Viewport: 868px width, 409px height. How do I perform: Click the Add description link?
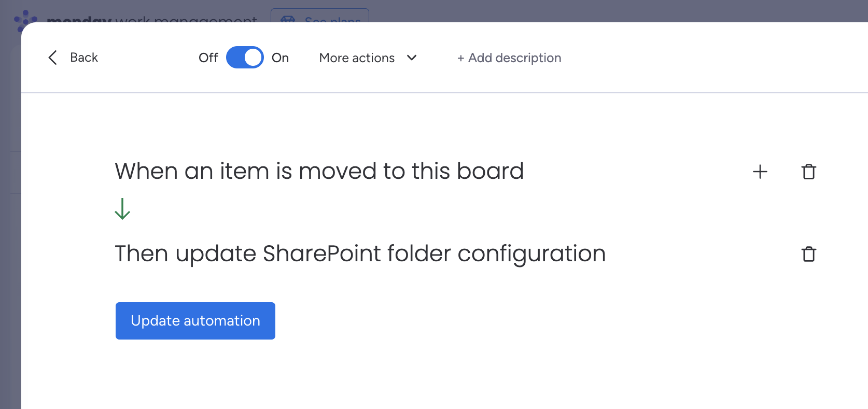514,58
